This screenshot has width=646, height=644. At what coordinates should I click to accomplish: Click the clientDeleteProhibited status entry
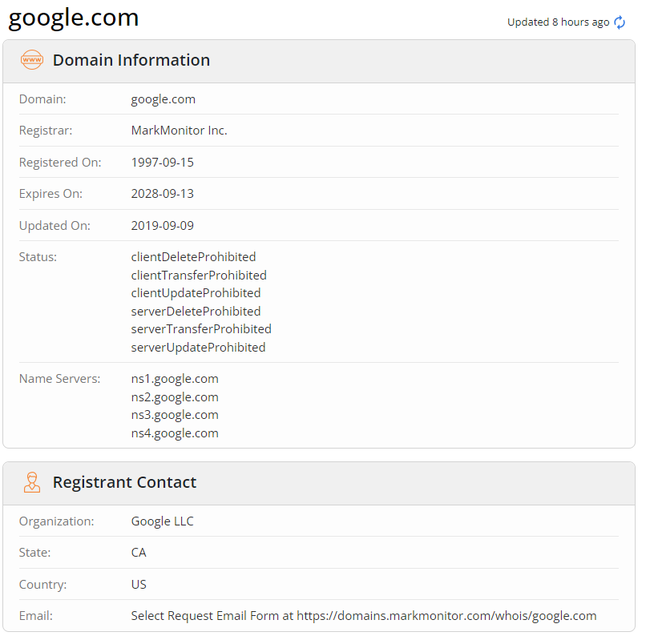pos(193,257)
